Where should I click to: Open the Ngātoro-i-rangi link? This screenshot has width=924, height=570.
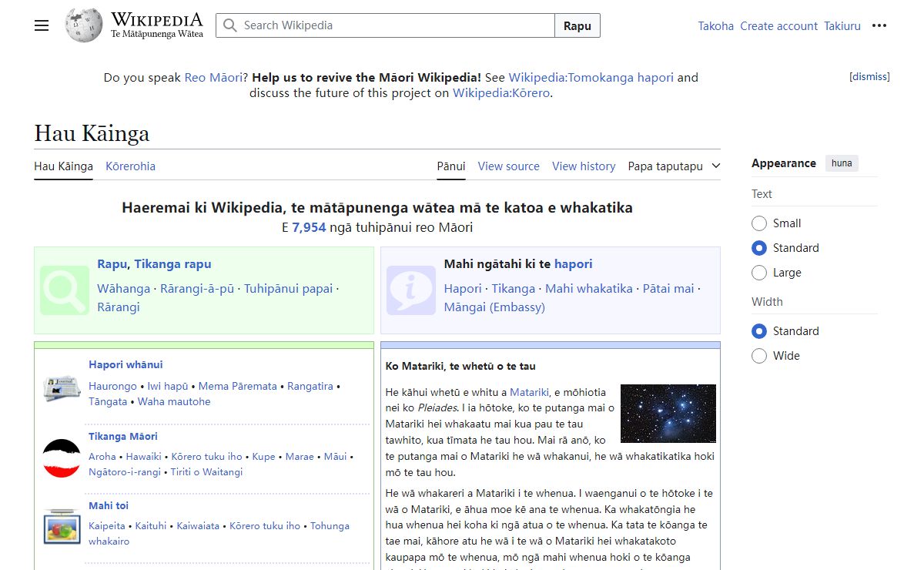click(x=125, y=471)
